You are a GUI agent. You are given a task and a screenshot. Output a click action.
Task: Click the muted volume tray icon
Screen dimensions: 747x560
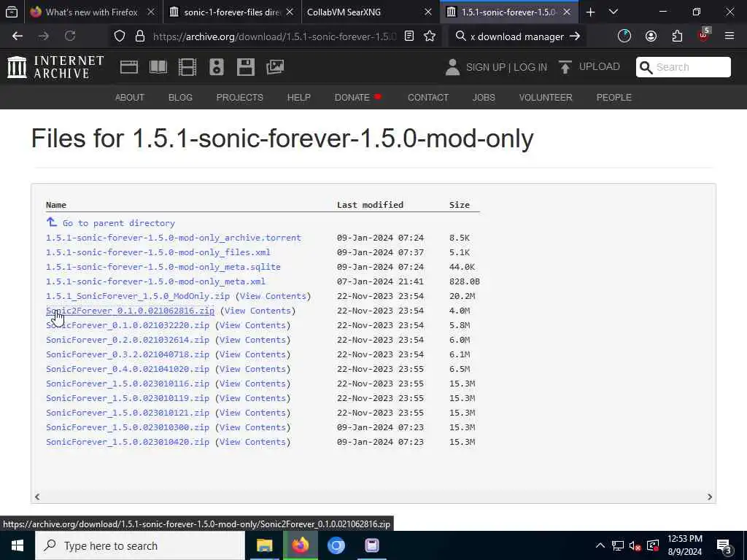click(x=635, y=545)
